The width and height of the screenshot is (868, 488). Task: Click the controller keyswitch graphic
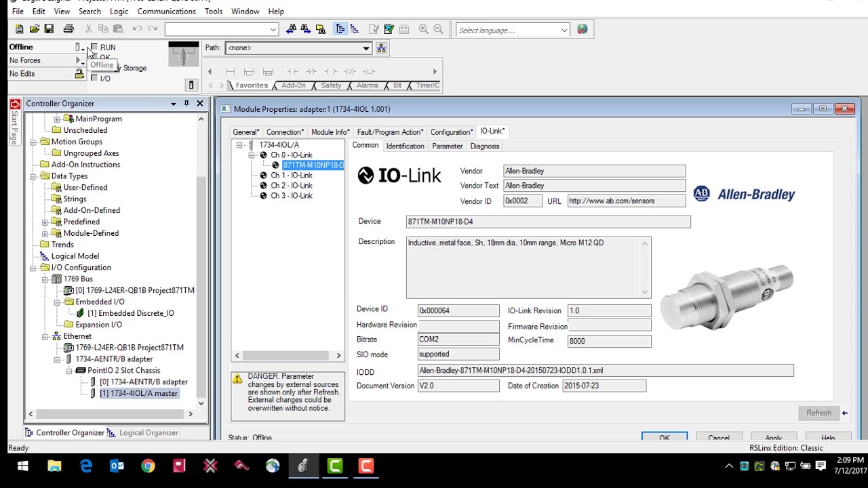click(x=183, y=55)
